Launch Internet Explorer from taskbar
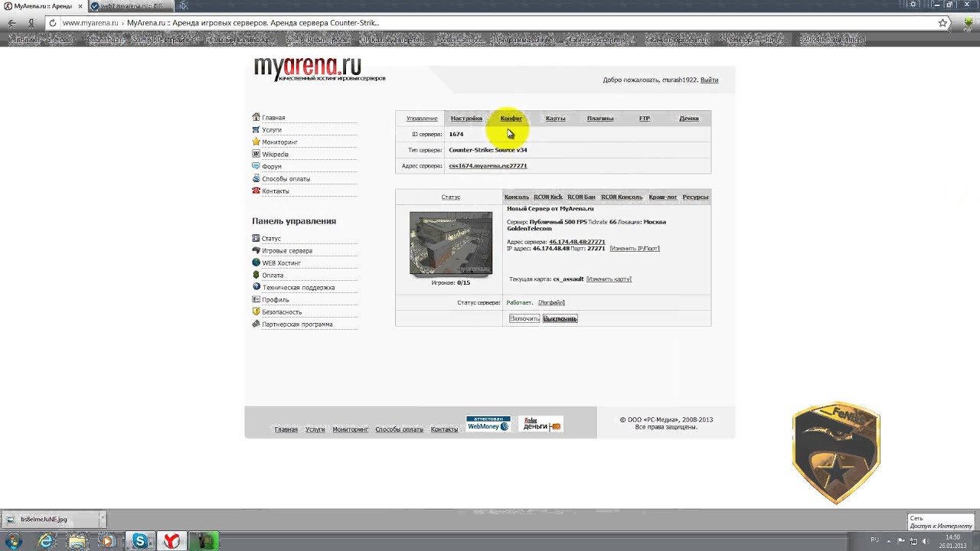This screenshot has width=980, height=551. [x=47, y=541]
